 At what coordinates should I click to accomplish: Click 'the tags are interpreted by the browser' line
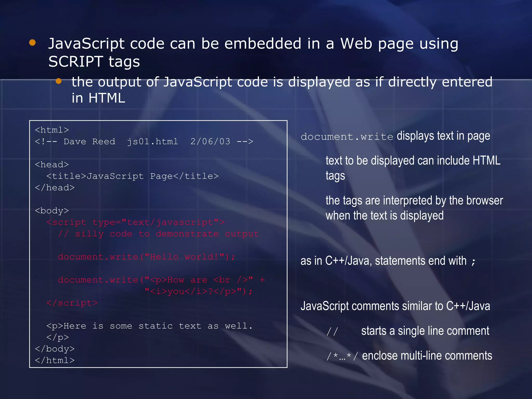point(414,201)
